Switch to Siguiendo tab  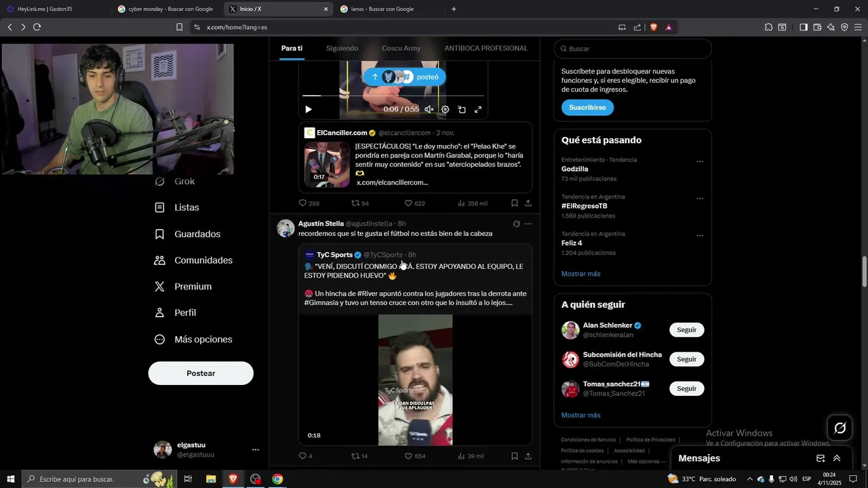pyautogui.click(x=342, y=48)
